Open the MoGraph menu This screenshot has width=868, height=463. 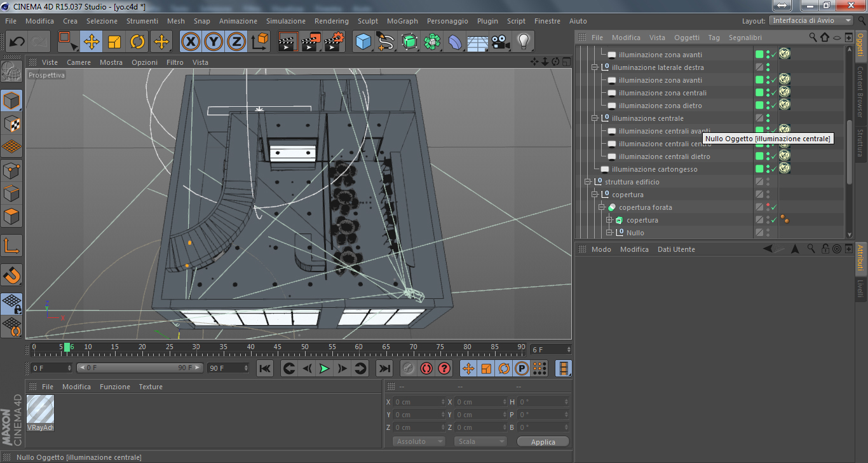pyautogui.click(x=402, y=21)
